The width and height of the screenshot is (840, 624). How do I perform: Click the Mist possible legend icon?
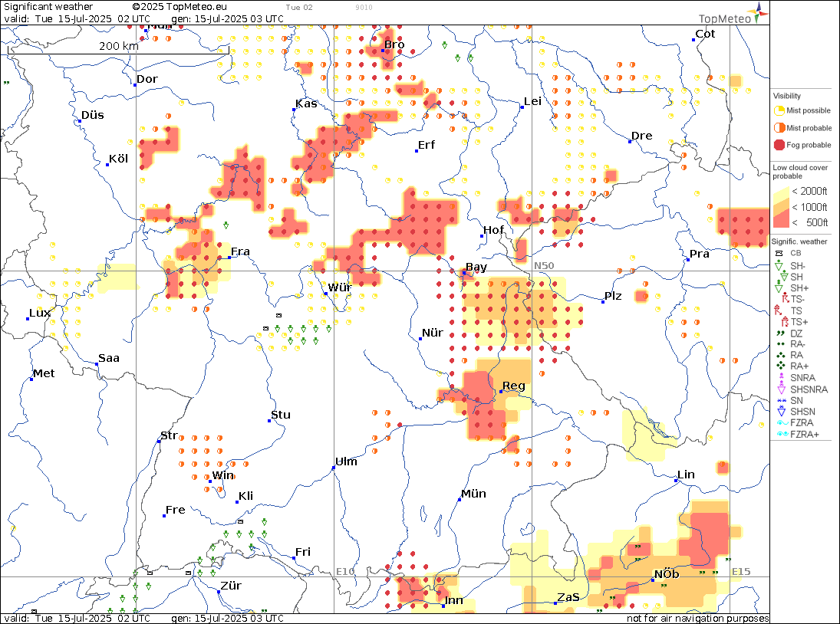(x=779, y=111)
